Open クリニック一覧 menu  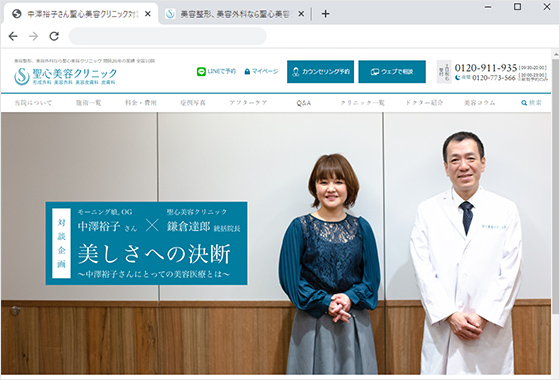pos(362,103)
